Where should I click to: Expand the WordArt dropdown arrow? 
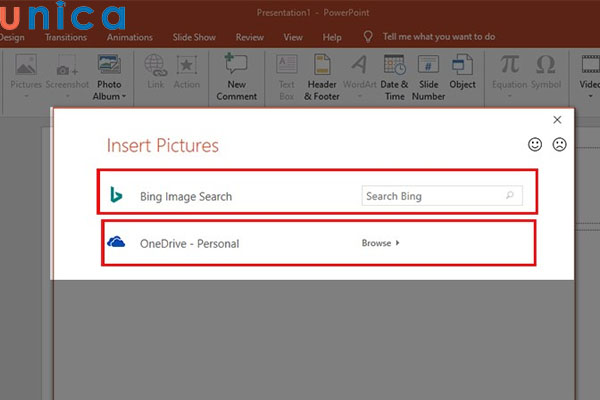click(x=359, y=96)
